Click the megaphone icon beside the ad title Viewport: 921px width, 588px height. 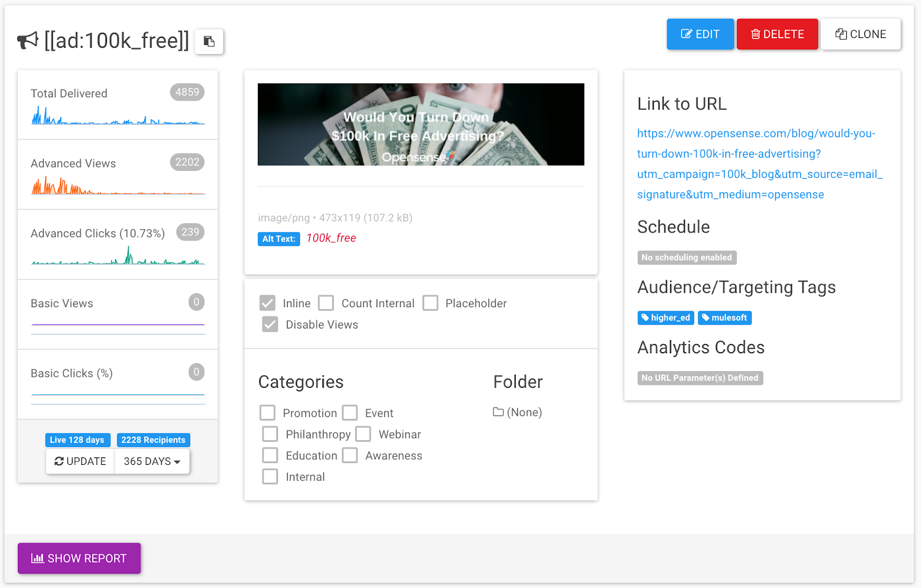coord(28,41)
